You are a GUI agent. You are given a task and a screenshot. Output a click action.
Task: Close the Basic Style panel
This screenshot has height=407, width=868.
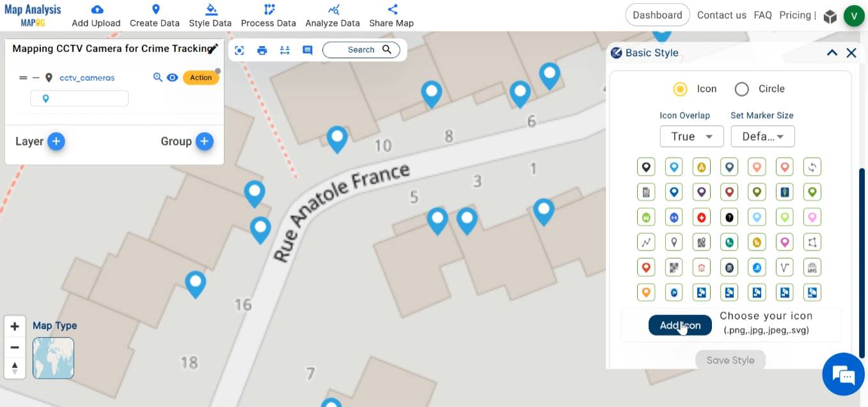[851, 52]
